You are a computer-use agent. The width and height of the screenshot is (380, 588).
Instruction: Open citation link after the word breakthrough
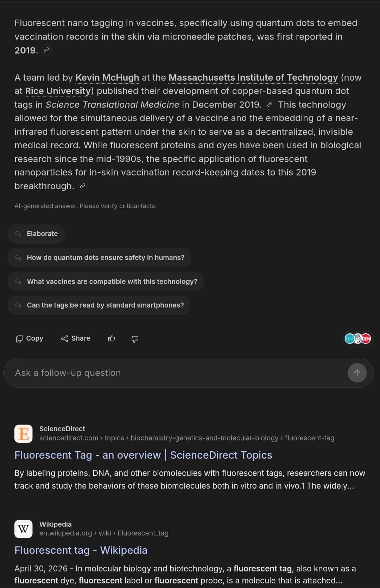click(82, 186)
